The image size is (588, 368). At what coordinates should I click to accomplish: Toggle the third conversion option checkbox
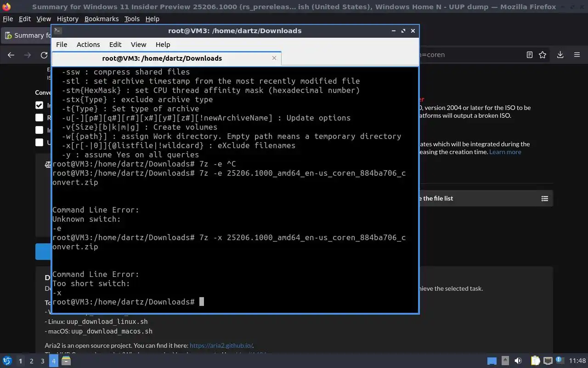pyautogui.click(x=40, y=130)
